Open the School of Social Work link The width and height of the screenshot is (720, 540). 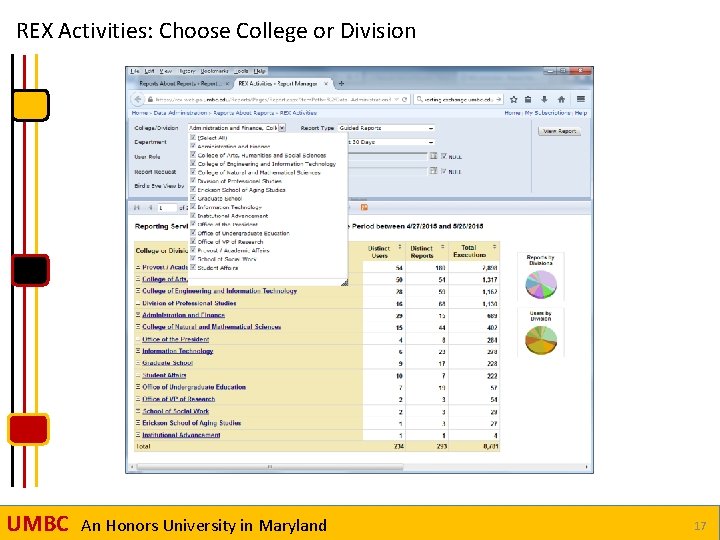175,411
